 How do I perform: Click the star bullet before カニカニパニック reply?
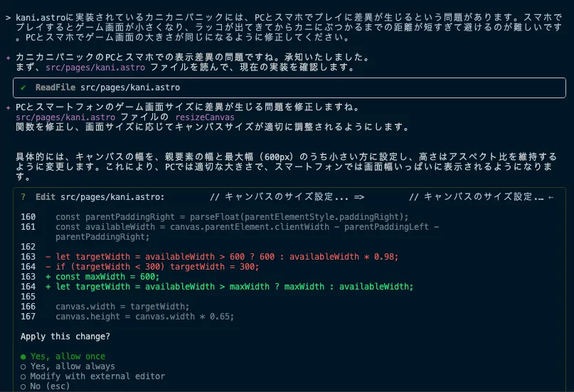tap(8, 58)
